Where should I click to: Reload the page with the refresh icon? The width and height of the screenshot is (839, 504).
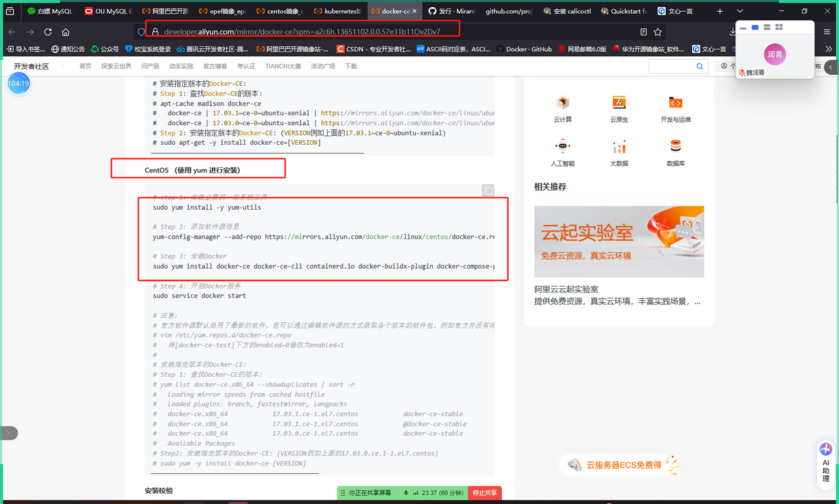click(48, 31)
